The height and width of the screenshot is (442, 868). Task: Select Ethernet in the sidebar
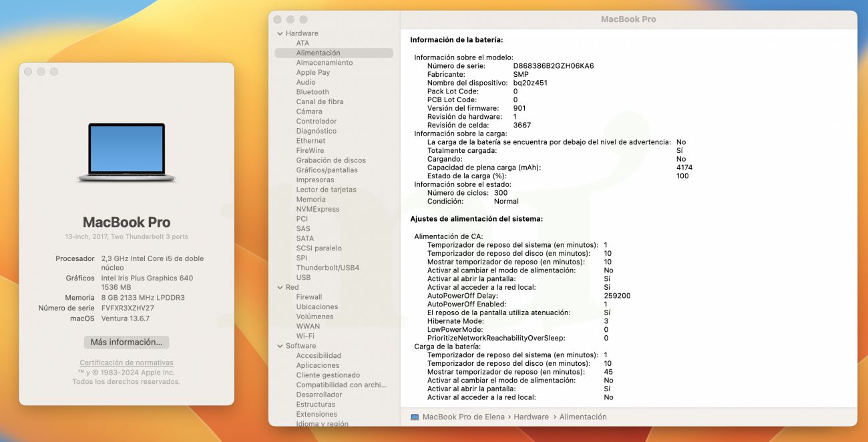pyautogui.click(x=310, y=141)
